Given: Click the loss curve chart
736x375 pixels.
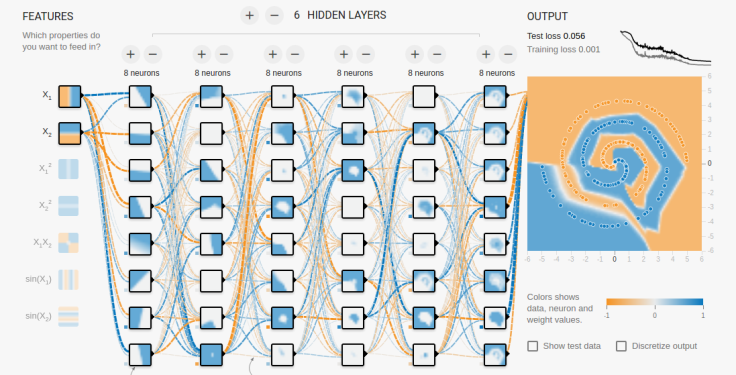Looking at the screenshot, I should (666, 48).
